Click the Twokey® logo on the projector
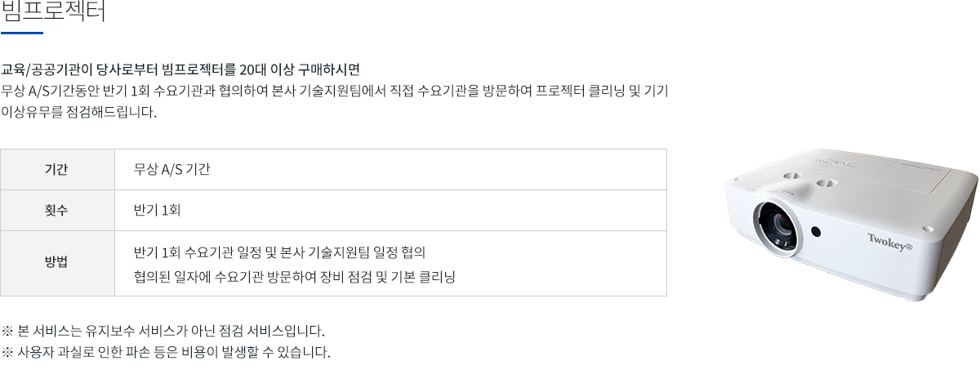 (889, 239)
